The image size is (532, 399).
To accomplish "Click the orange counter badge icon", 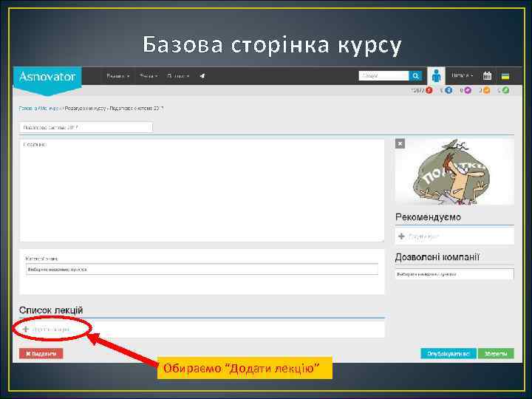I will click(x=486, y=90).
